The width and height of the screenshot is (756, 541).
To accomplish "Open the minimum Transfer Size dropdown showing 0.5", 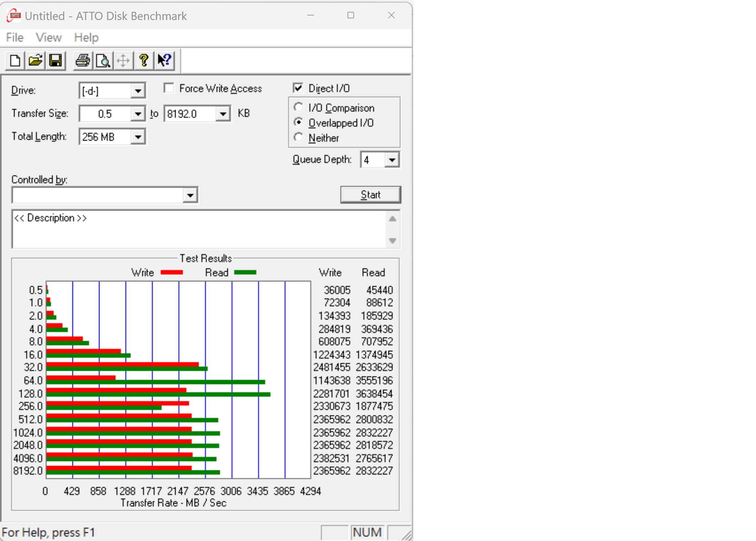I will click(x=137, y=114).
